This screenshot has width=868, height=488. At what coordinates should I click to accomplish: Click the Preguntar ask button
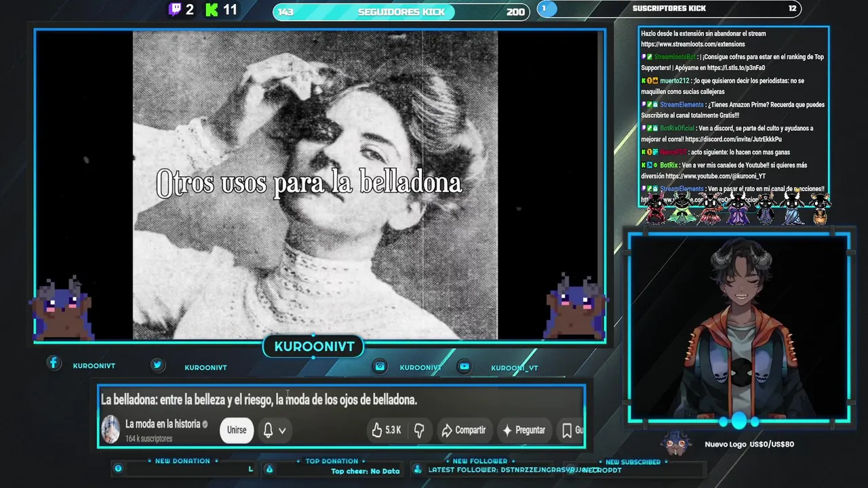tap(523, 430)
